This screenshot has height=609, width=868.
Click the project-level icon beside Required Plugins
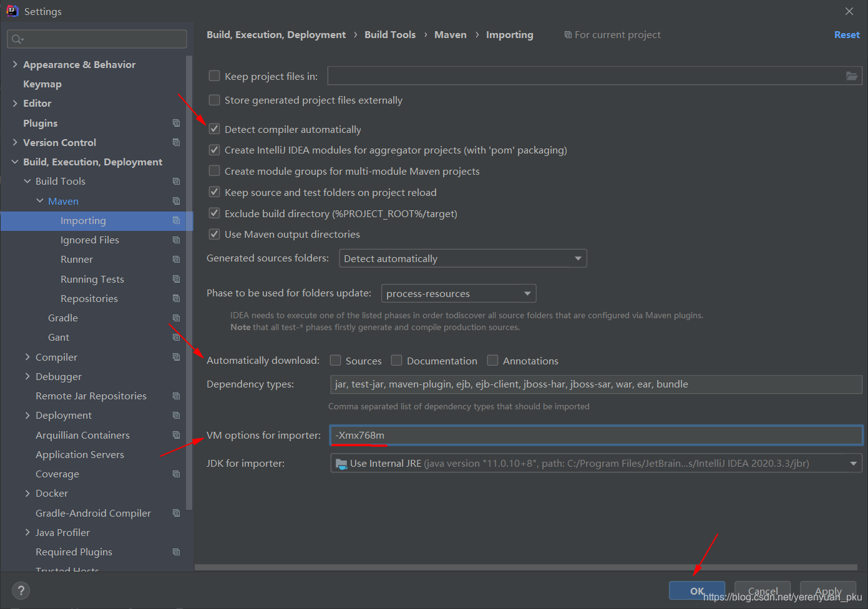pyautogui.click(x=176, y=552)
